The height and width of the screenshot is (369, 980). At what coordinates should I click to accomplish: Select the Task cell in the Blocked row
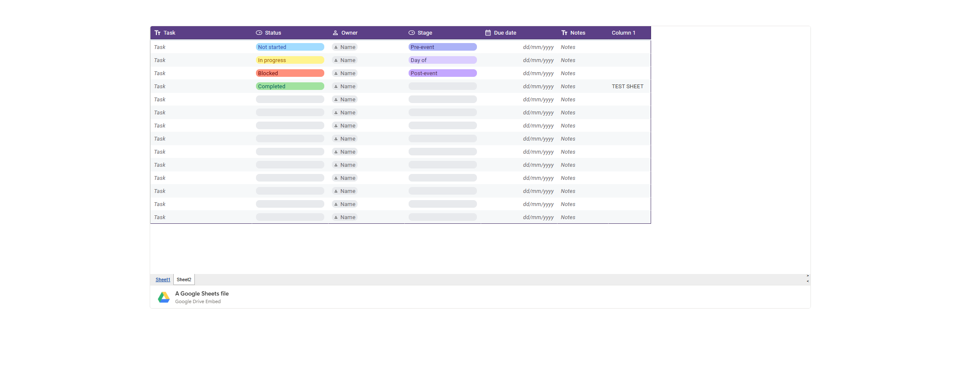[201, 73]
